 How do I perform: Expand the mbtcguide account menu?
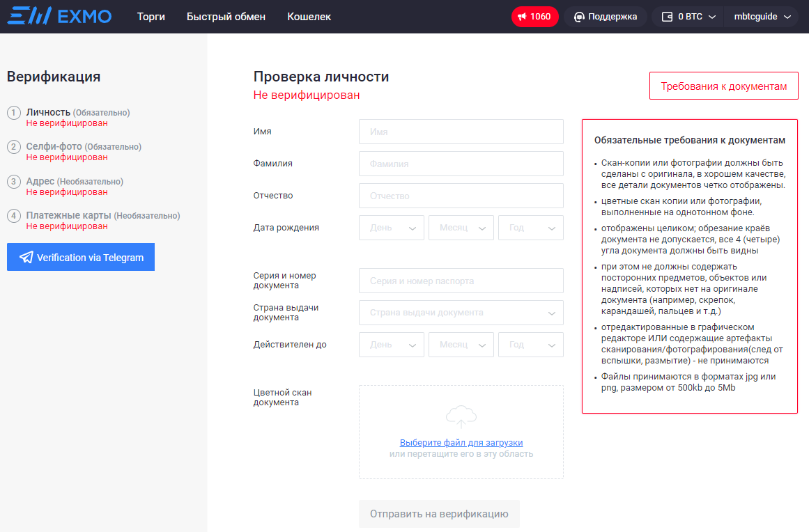[762, 17]
